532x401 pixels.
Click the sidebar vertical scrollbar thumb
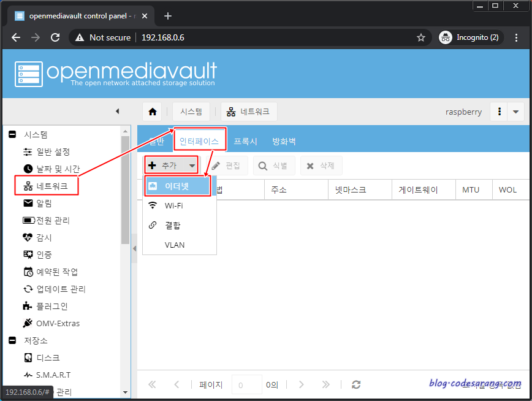125,190
